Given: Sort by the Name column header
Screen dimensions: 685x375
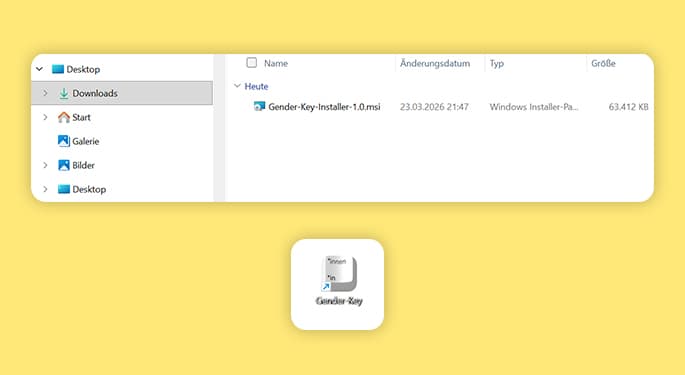Looking at the screenshot, I should (x=276, y=63).
